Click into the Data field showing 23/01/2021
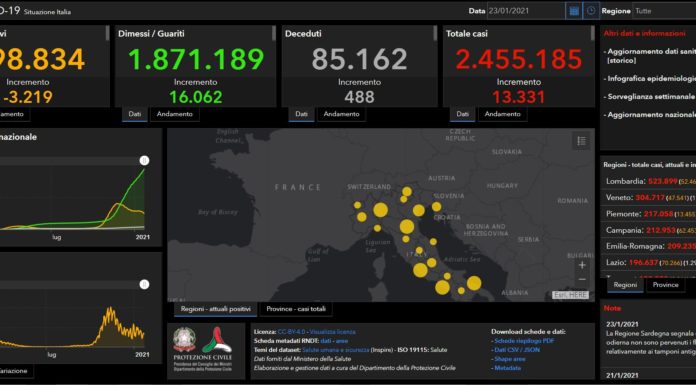Screen dimensions: 696x385 (x=526, y=11)
